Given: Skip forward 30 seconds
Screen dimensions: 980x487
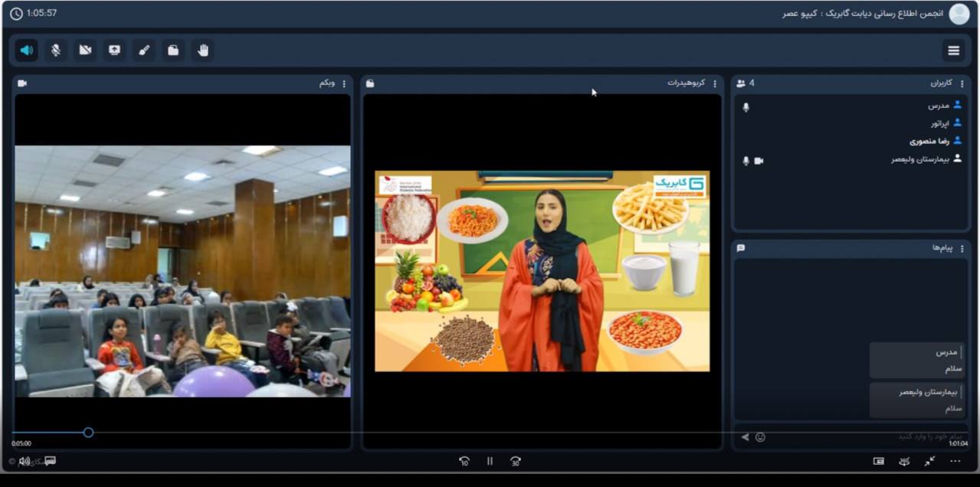Looking at the screenshot, I should (x=516, y=461).
